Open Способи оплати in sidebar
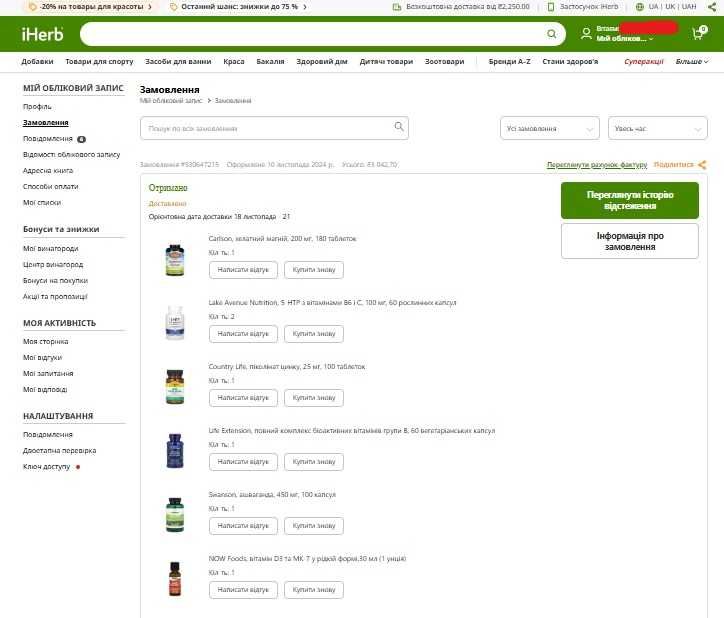 51,187
